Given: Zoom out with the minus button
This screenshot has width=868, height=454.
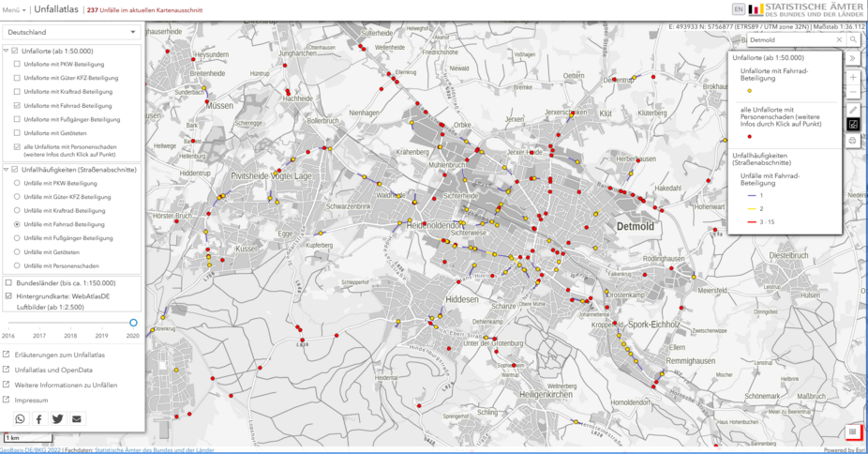Looking at the screenshot, I should pyautogui.click(x=853, y=92).
